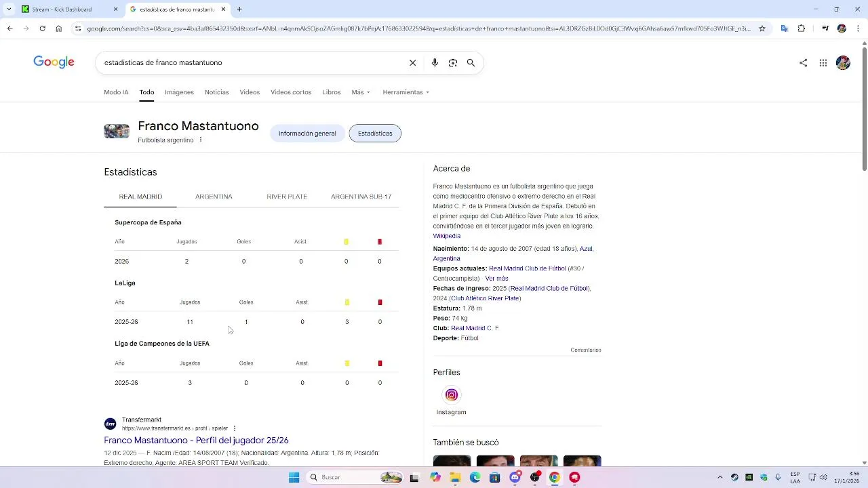Select the Imágenes search tab

coord(179,92)
